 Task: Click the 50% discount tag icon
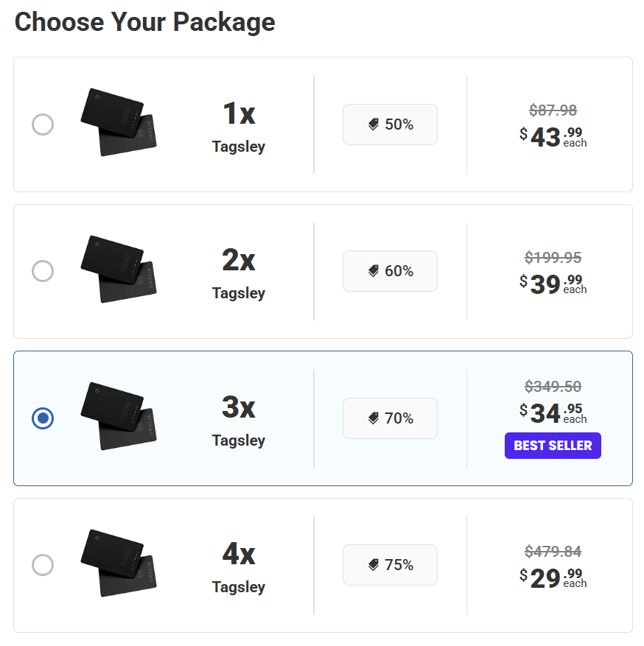pyautogui.click(x=374, y=125)
